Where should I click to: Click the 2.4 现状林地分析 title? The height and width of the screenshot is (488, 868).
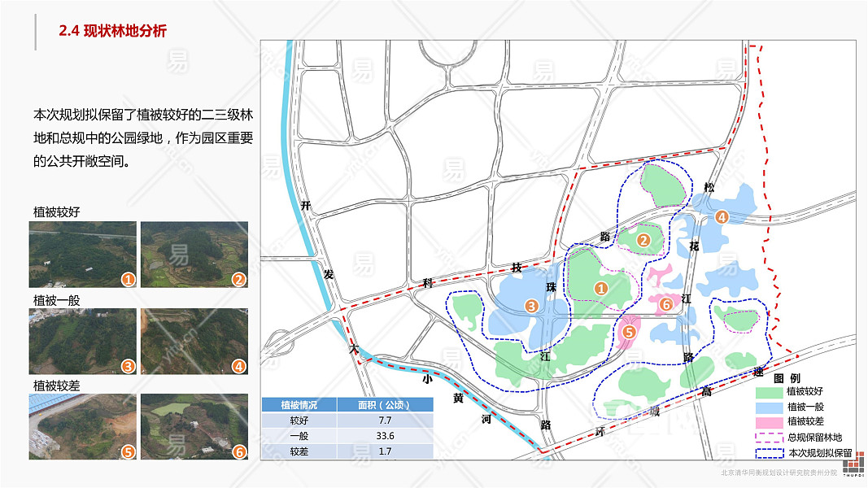[x=112, y=31]
